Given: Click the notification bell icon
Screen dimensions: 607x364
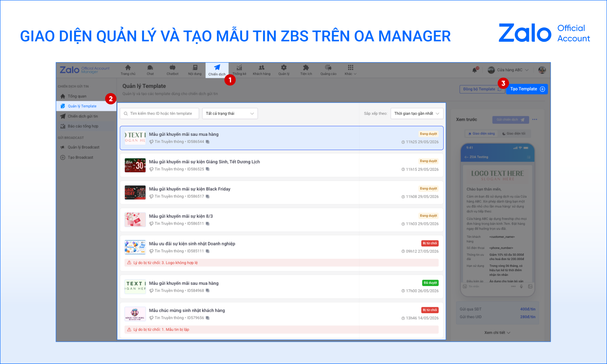Looking at the screenshot, I should [x=475, y=70].
